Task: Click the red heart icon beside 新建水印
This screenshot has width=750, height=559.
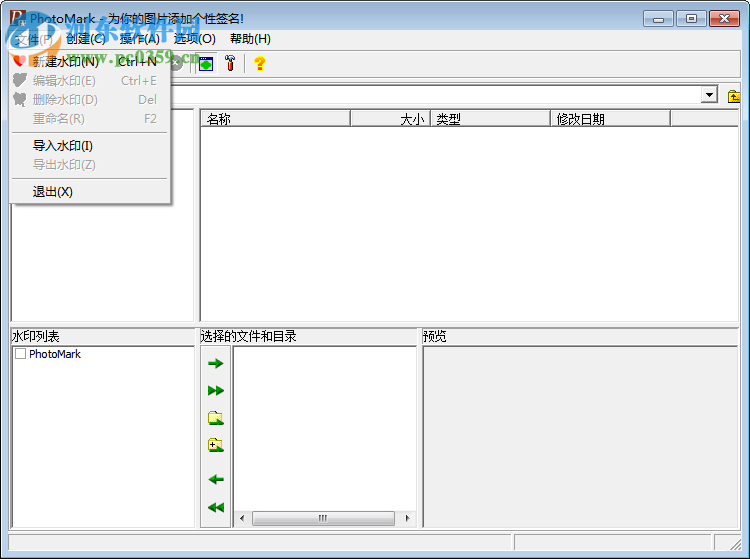Action: 19,61
